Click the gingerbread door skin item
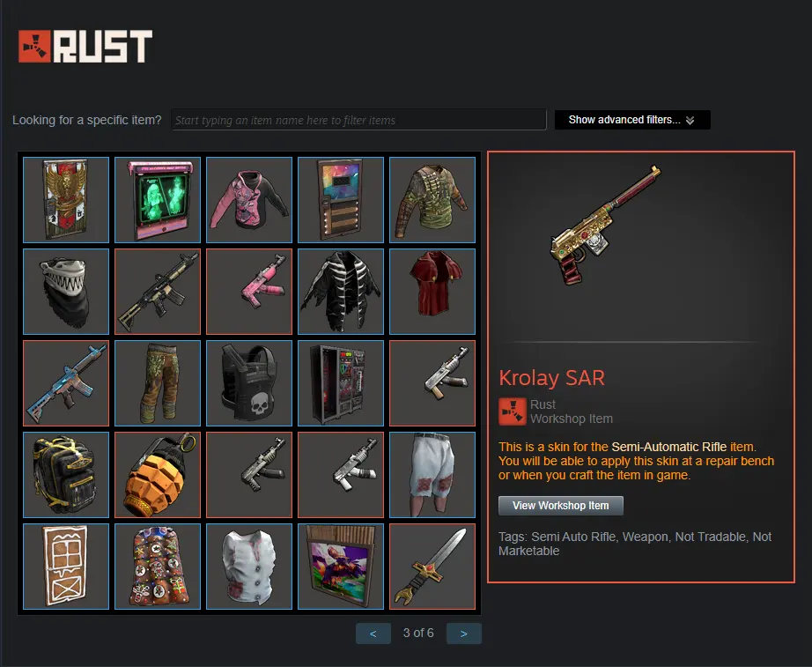Image resolution: width=812 pixels, height=667 pixels. (66, 567)
